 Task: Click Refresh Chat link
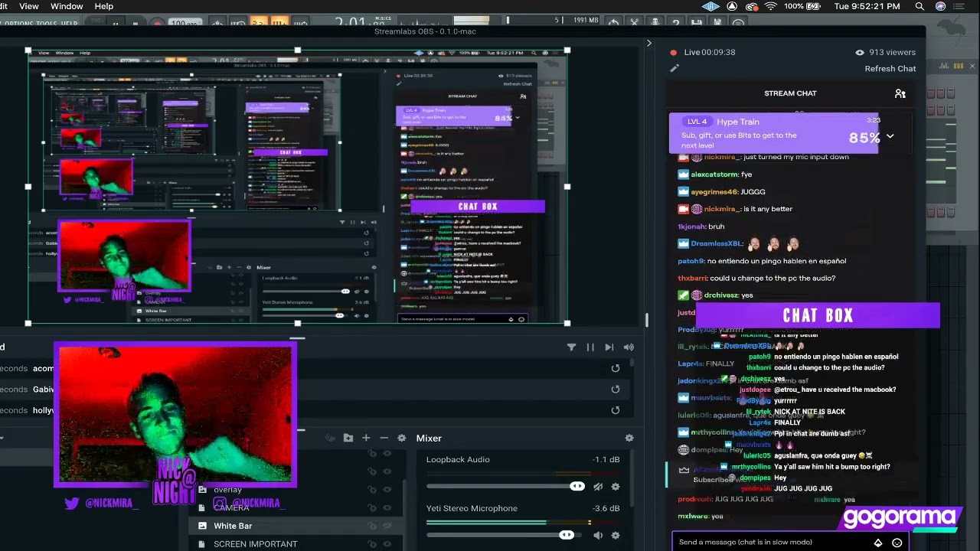pyautogui.click(x=890, y=69)
